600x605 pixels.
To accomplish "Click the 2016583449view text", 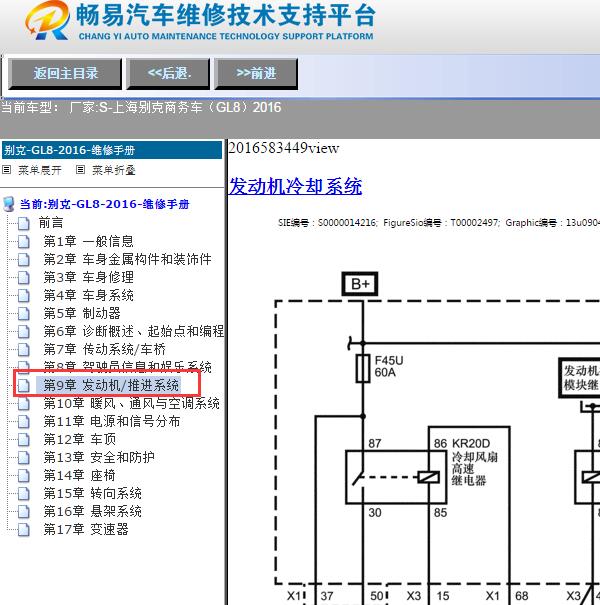I will coord(284,148).
